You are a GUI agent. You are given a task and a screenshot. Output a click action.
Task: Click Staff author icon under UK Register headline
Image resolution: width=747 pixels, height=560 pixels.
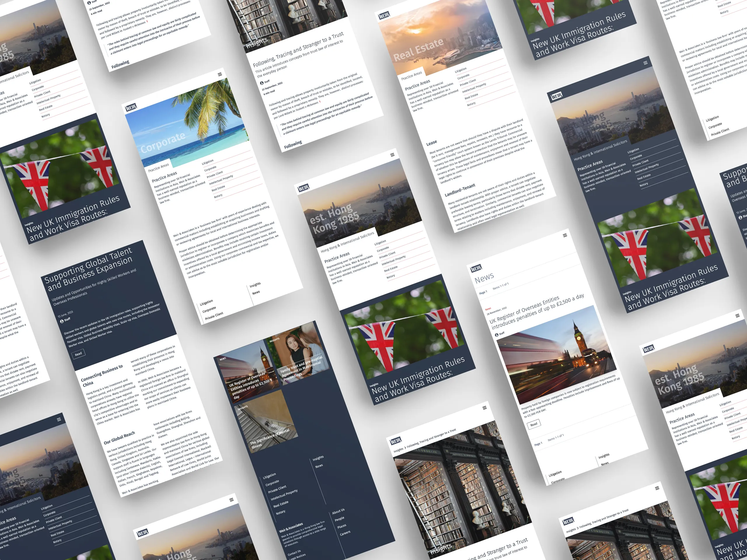tap(496, 335)
